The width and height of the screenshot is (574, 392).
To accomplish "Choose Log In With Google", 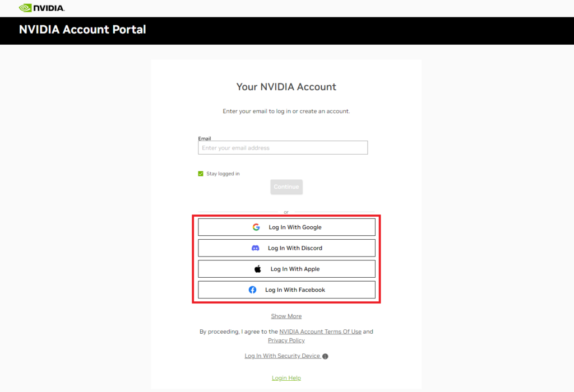I will (x=286, y=227).
